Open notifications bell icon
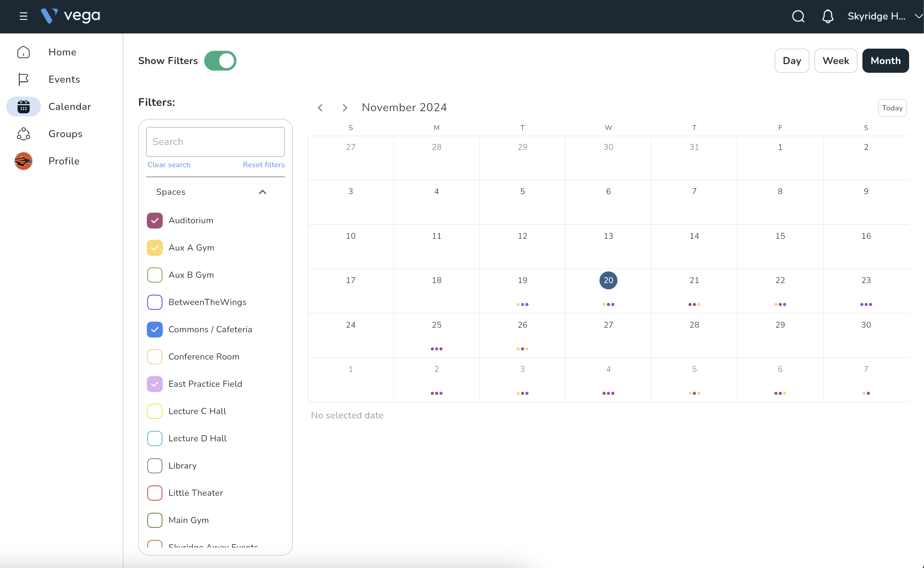Image resolution: width=924 pixels, height=568 pixels. (x=828, y=16)
